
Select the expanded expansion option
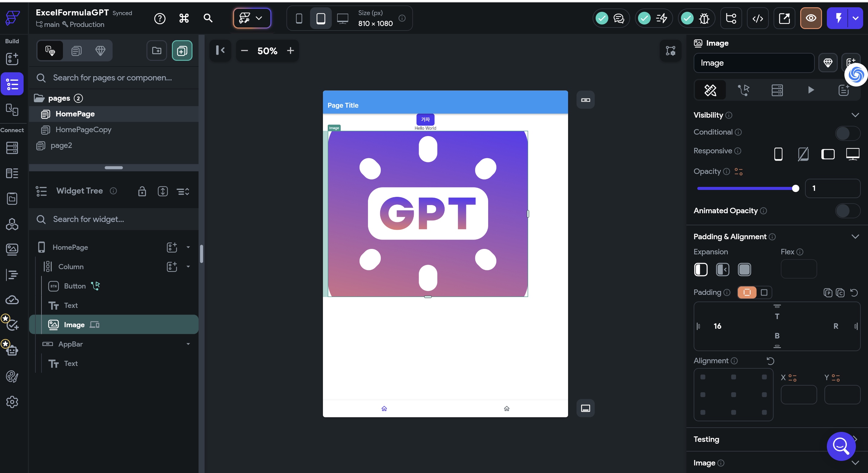pos(744,269)
